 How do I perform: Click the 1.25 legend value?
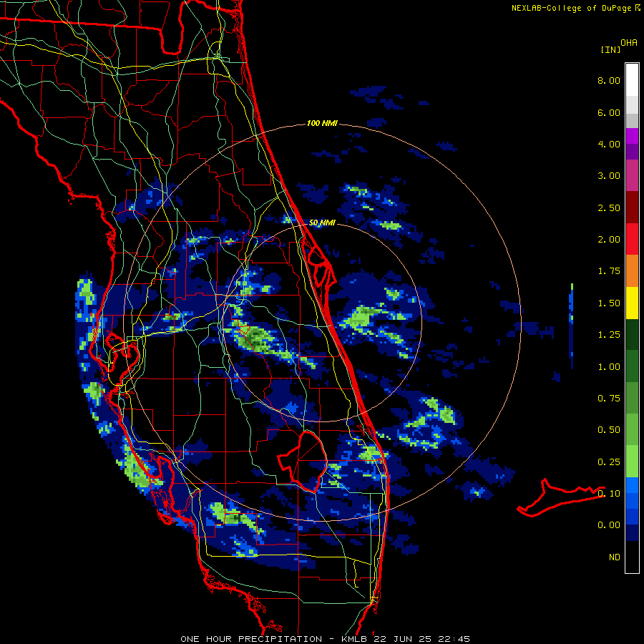coord(609,335)
